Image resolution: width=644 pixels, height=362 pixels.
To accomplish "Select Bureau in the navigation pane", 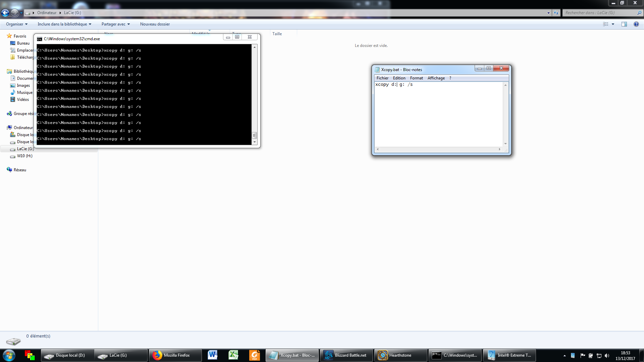I will click(x=23, y=43).
